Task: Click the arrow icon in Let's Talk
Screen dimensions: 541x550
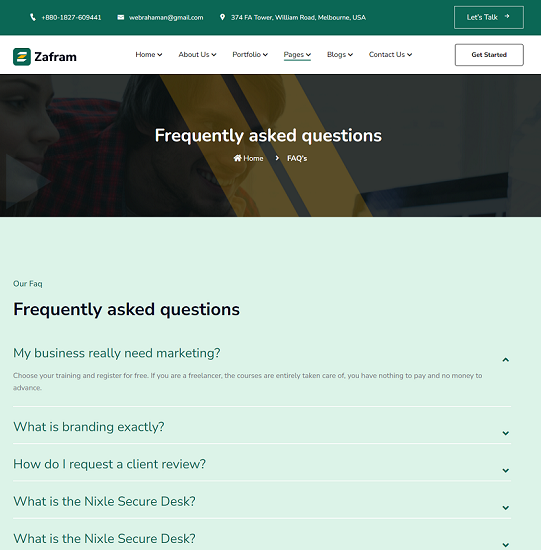Action: click(507, 16)
